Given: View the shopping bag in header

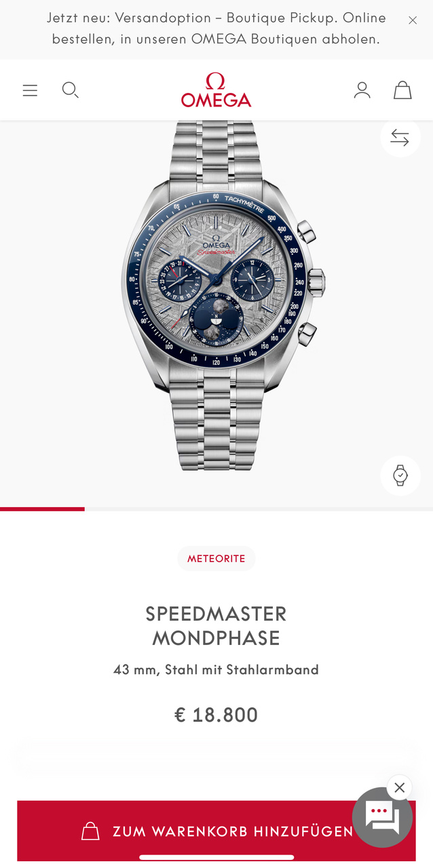Looking at the screenshot, I should point(402,90).
